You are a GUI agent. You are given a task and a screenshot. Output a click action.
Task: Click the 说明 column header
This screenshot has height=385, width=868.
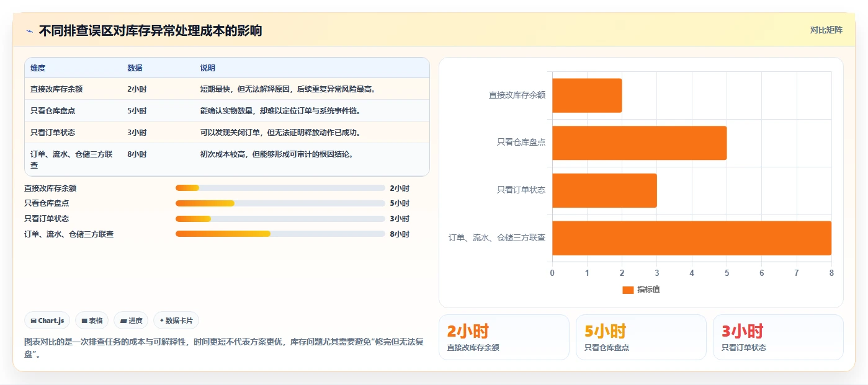[x=207, y=68]
